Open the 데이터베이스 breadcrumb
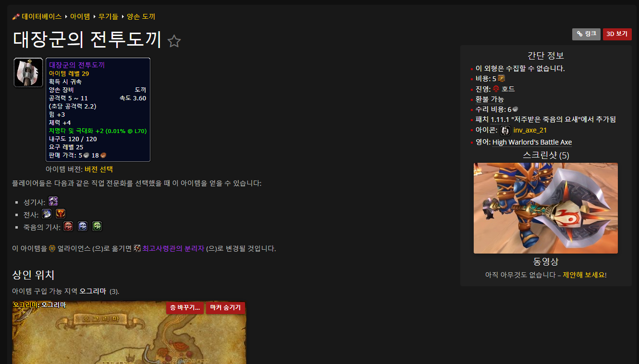The image size is (639, 364). 42,16
